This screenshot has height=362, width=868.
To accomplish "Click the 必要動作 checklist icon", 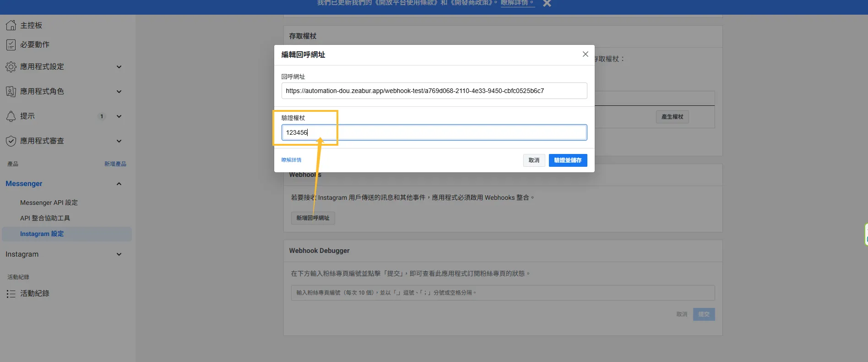I will [11, 44].
